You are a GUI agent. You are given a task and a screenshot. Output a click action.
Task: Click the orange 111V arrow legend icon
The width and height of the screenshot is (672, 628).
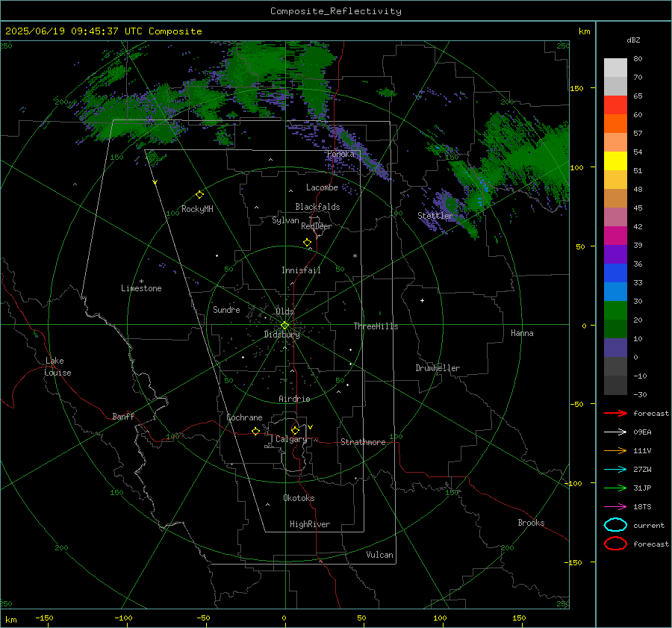(x=615, y=450)
